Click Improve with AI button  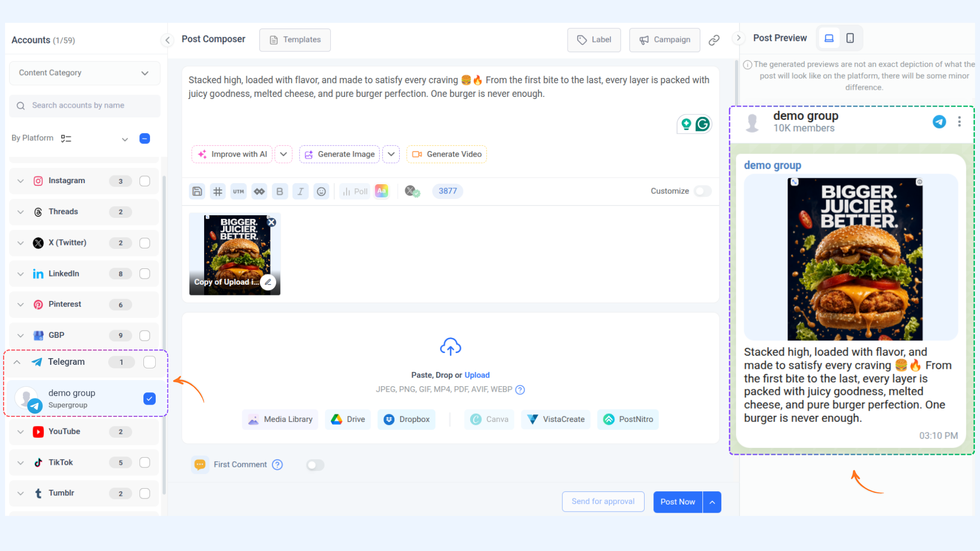[x=232, y=155]
